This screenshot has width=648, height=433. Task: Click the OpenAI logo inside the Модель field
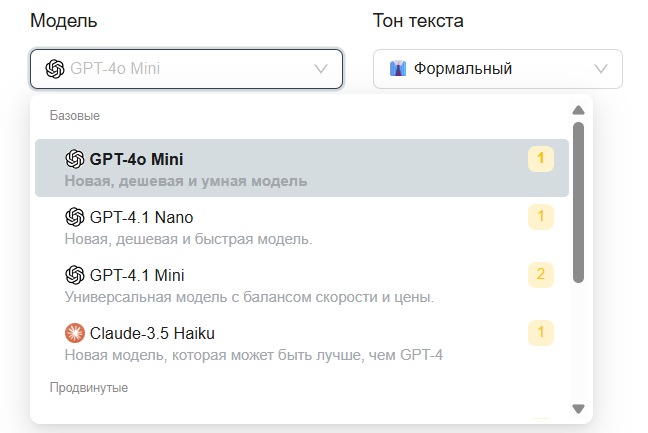coord(55,69)
